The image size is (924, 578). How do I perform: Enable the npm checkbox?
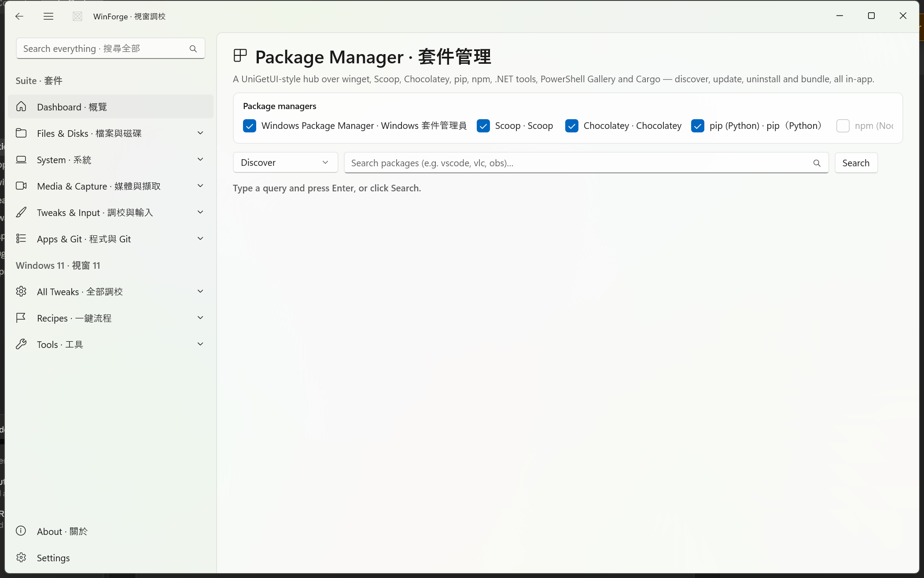click(x=843, y=126)
